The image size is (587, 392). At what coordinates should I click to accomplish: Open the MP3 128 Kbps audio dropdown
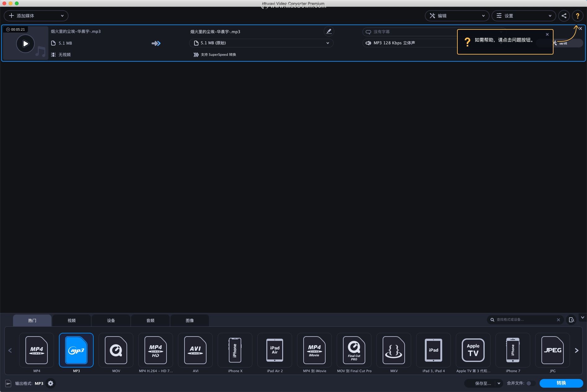[x=409, y=43]
